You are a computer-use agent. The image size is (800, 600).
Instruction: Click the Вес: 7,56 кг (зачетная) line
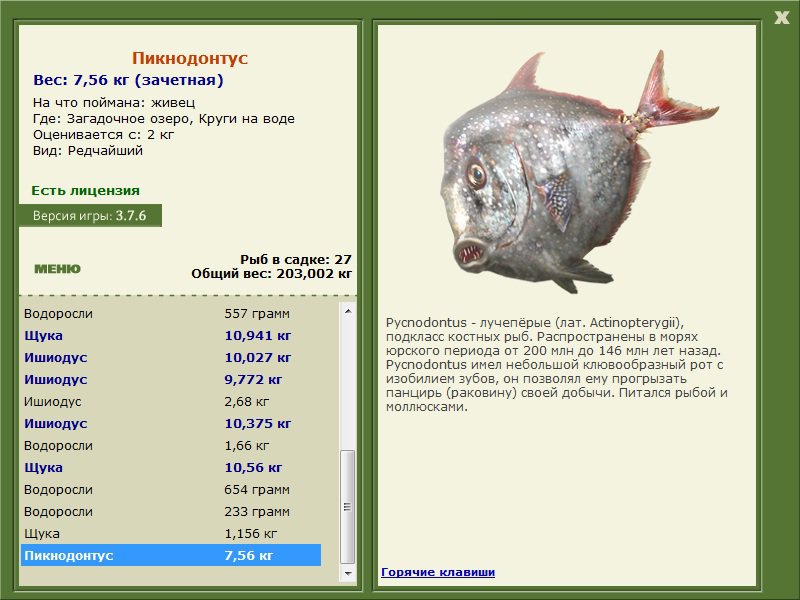(128, 80)
